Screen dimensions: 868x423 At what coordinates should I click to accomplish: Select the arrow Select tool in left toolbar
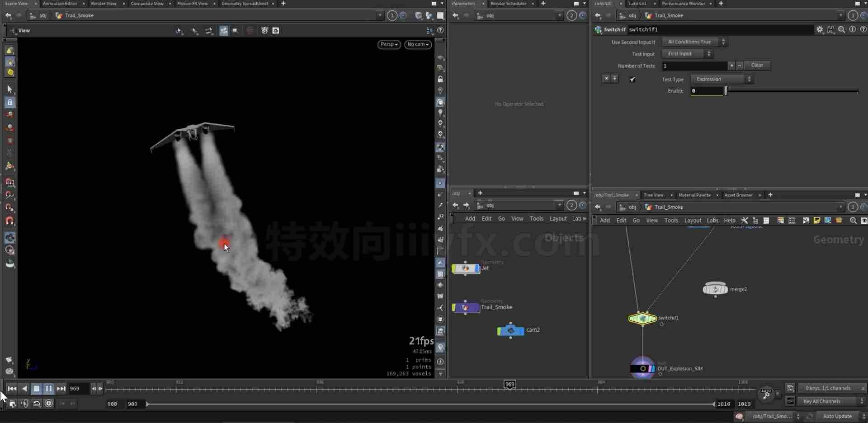[9, 89]
